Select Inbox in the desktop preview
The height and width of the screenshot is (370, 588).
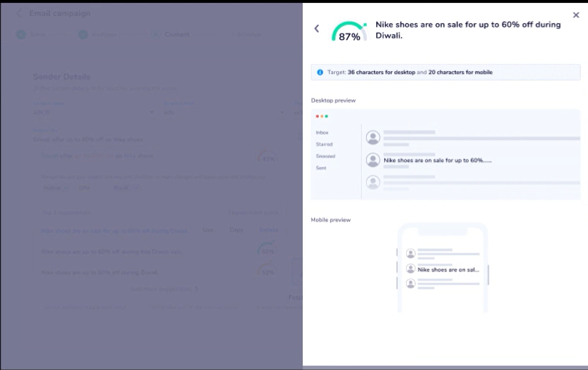click(x=322, y=132)
